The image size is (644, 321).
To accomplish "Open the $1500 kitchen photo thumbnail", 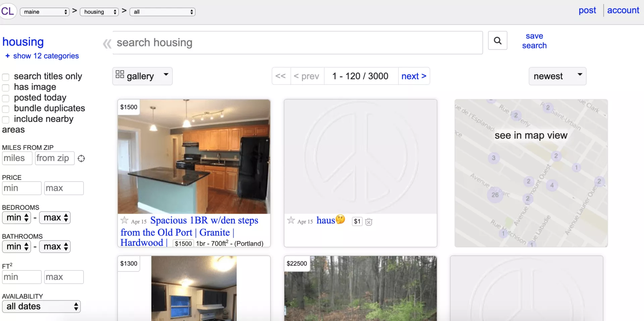I will click(194, 157).
